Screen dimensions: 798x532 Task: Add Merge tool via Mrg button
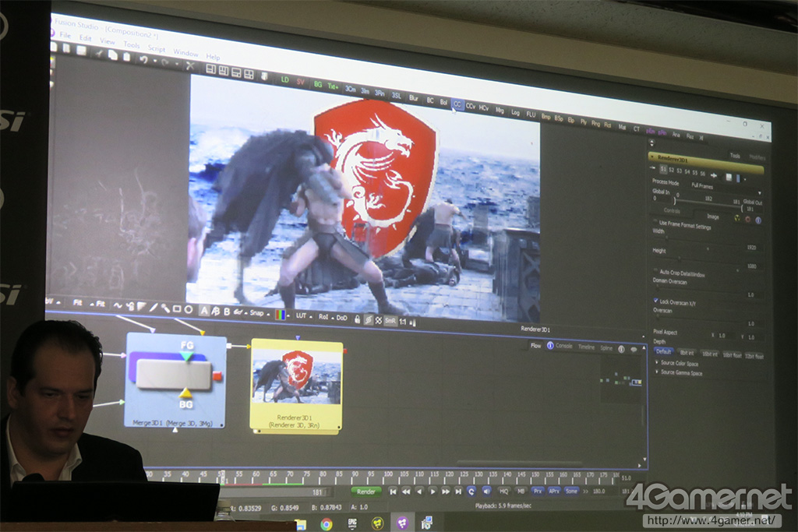click(500, 111)
